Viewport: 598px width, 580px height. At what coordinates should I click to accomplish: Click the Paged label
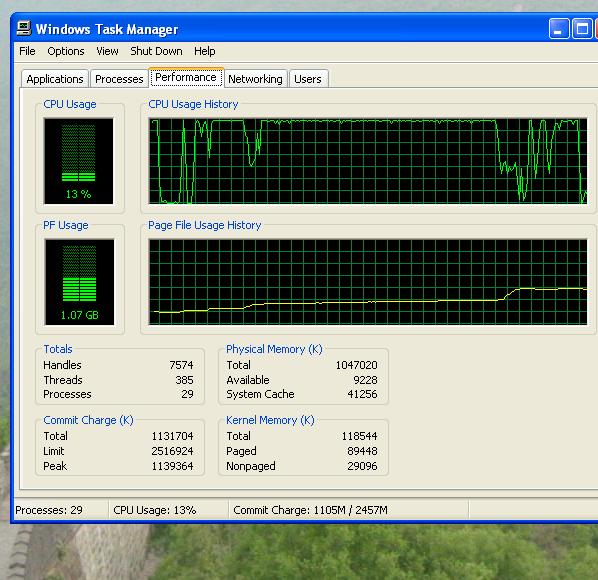pos(241,451)
